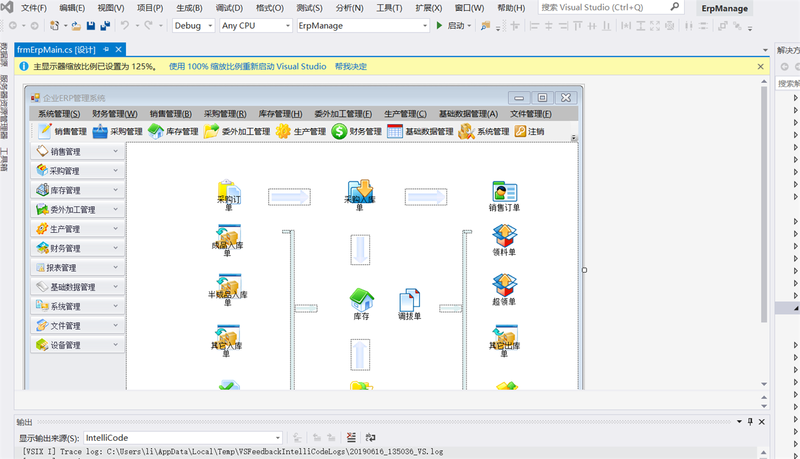The height and width of the screenshot is (459, 800).
Task: Open the output panel window position dropdown
Action: (x=739, y=421)
